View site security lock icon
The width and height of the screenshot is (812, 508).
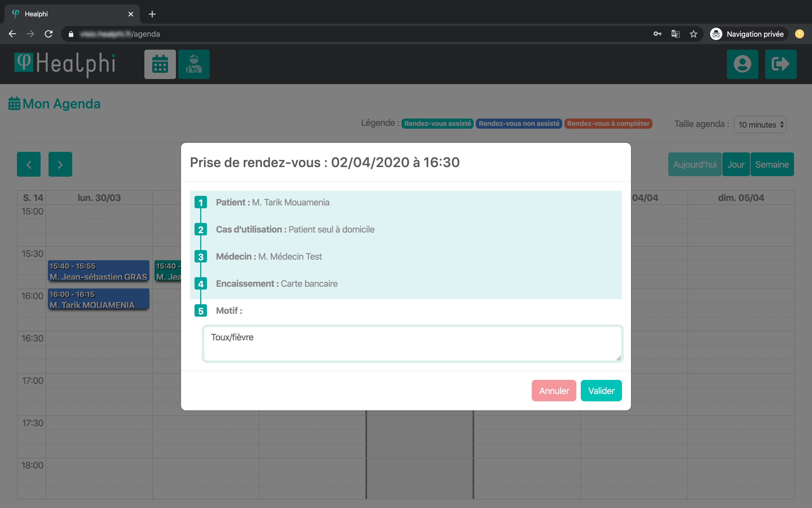tap(71, 34)
